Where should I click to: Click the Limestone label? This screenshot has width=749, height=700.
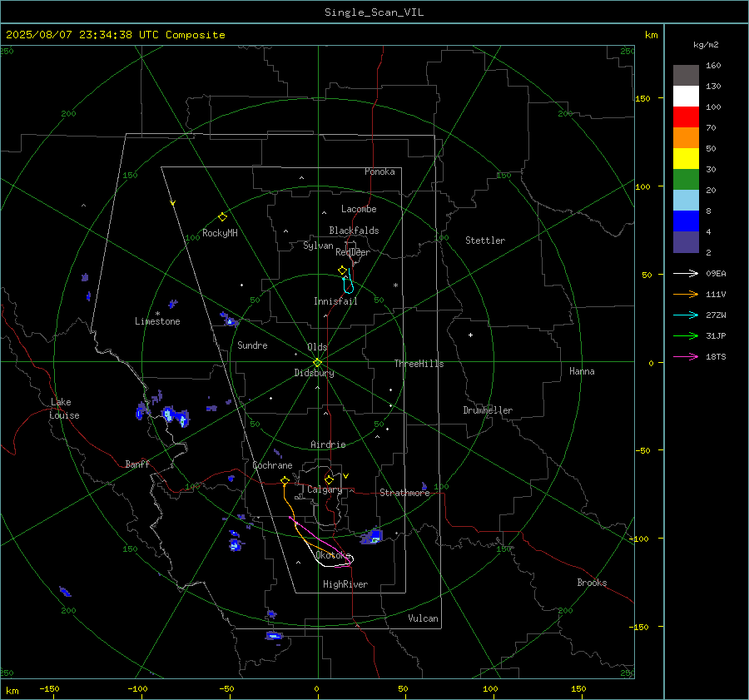[x=157, y=321]
